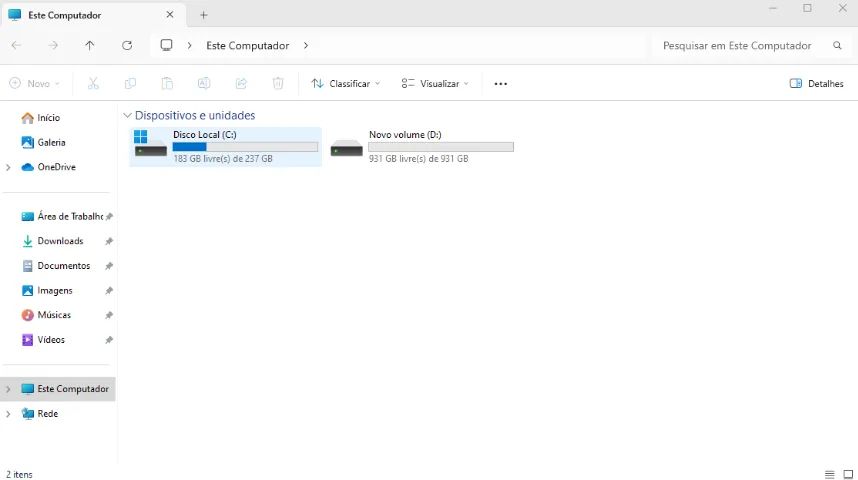The image size is (858, 480).
Task: Unpin Imagens using its pin icon
Action: click(x=109, y=290)
